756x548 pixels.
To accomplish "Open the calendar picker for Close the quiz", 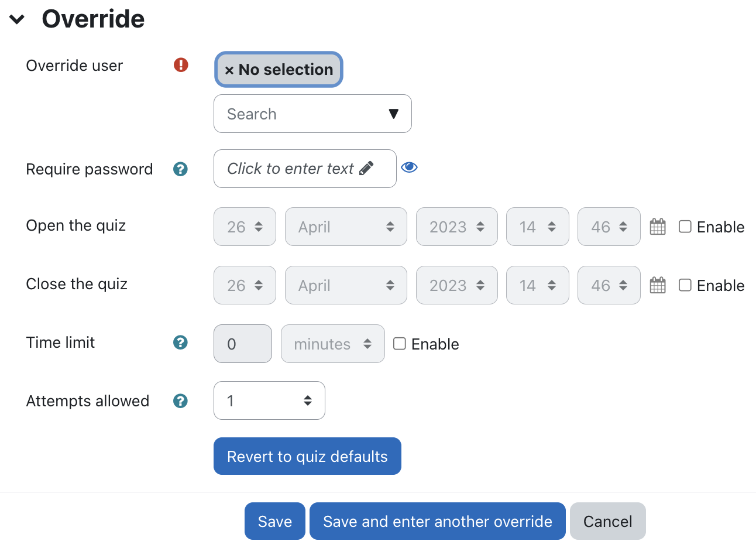I will (x=658, y=285).
